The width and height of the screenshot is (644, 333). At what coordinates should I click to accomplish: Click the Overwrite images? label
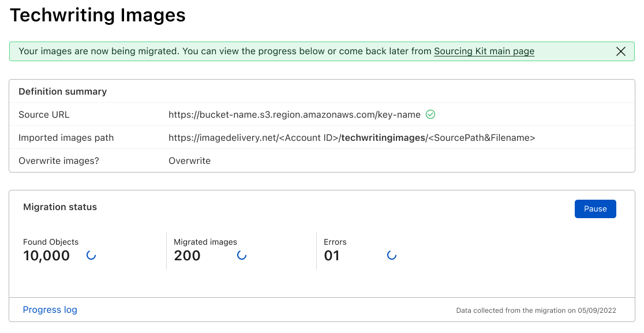[x=59, y=160]
